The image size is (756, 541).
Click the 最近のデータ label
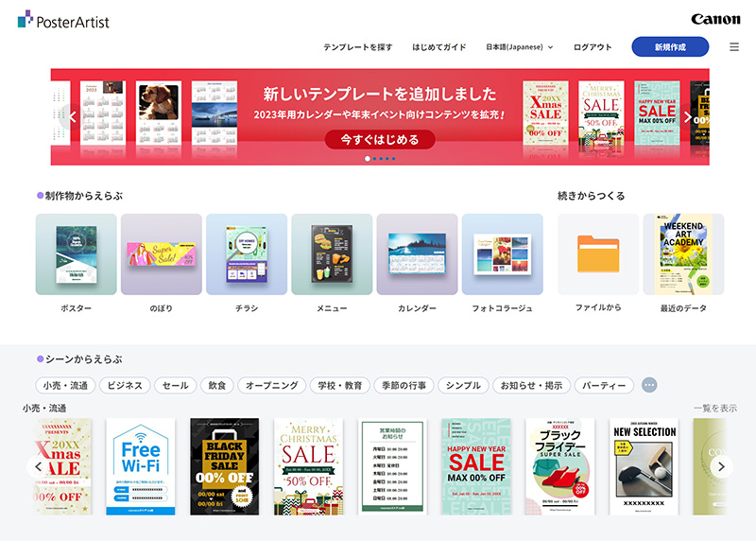(x=683, y=308)
